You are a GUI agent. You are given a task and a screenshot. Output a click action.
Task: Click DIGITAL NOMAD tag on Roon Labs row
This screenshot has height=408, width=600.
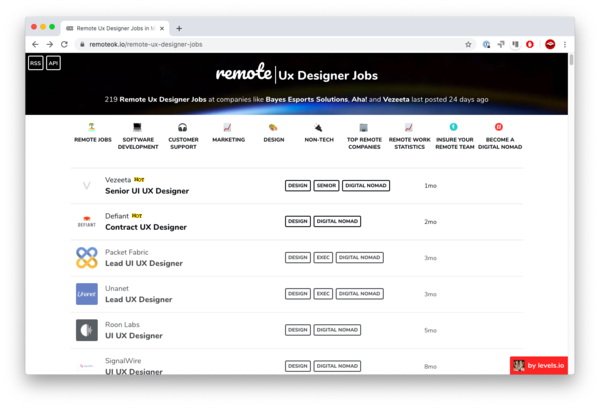(x=337, y=330)
